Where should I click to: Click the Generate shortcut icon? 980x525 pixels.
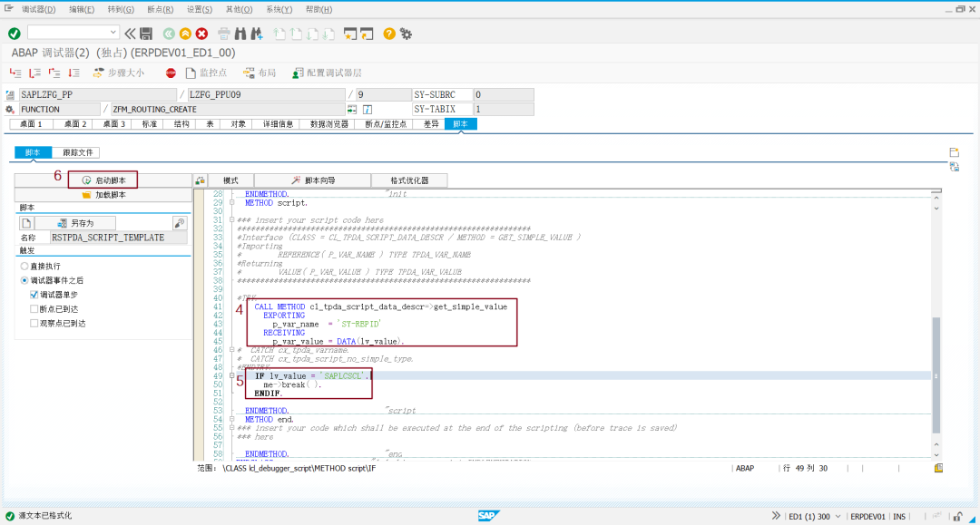tap(367, 34)
